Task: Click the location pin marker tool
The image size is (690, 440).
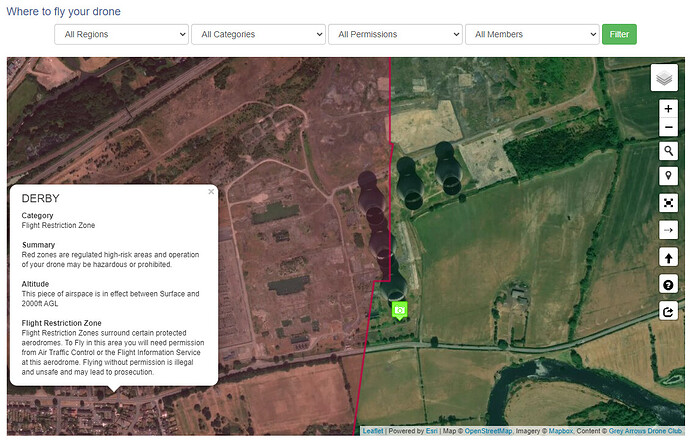Action: 668,177
